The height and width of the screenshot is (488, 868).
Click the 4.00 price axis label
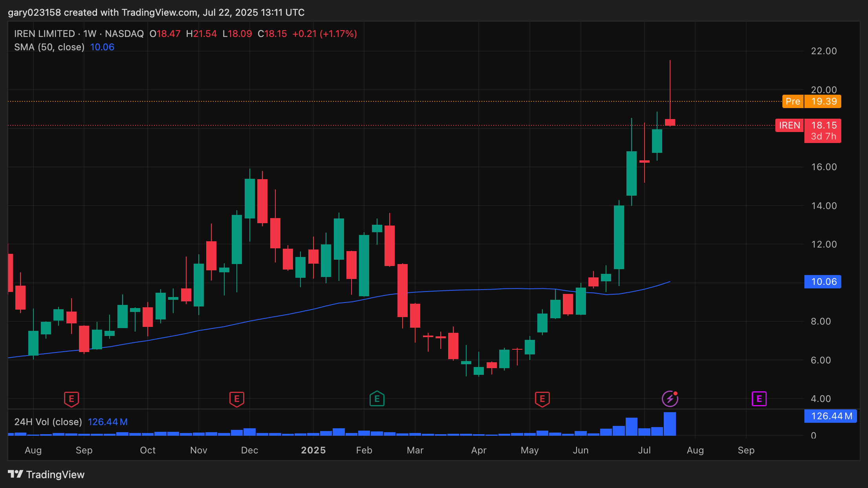pyautogui.click(x=821, y=399)
